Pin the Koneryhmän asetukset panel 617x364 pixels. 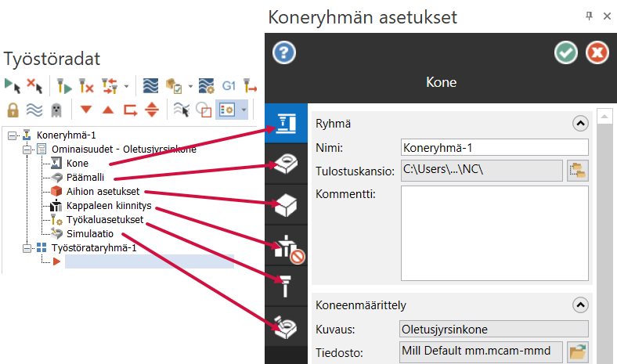[x=589, y=16]
